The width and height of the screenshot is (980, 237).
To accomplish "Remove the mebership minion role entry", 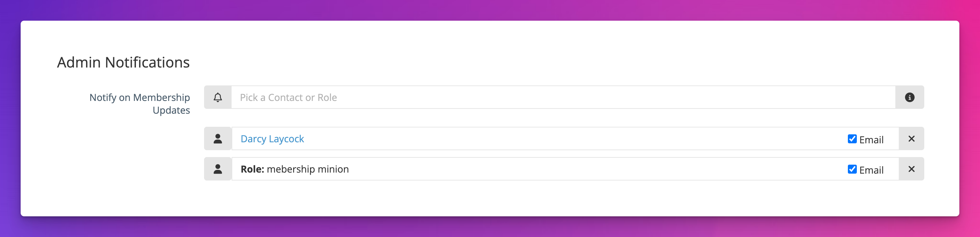I will click(x=911, y=169).
